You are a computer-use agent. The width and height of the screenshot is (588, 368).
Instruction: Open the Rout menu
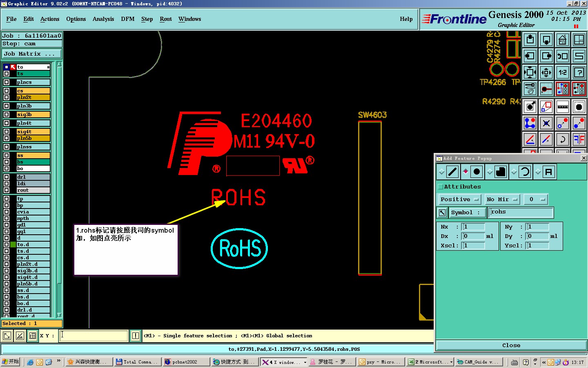166,19
